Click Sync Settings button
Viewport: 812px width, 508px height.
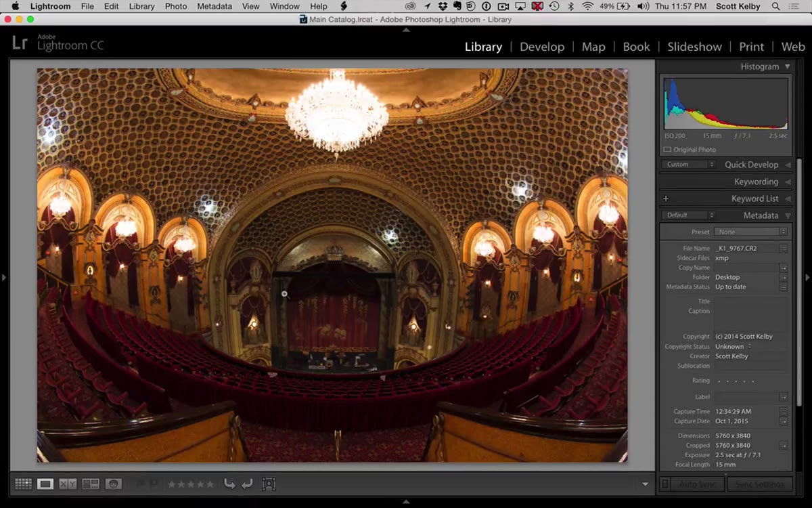click(x=759, y=484)
